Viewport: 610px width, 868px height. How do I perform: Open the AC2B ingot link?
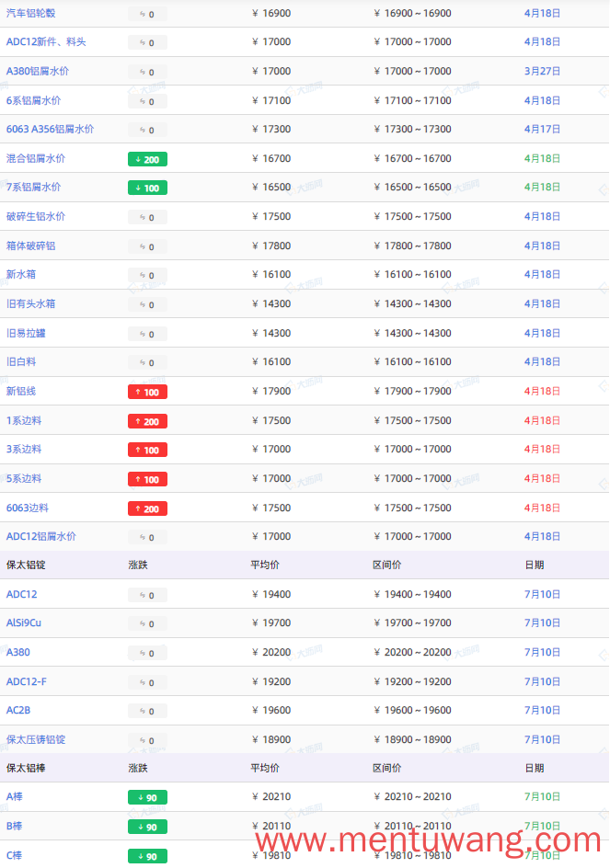tap(18, 710)
